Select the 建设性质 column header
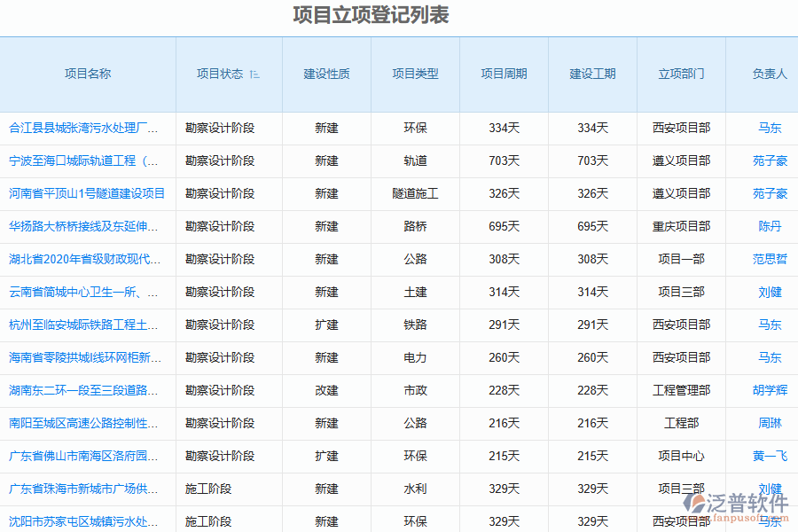Image resolution: width=798 pixels, height=532 pixels. pos(326,74)
